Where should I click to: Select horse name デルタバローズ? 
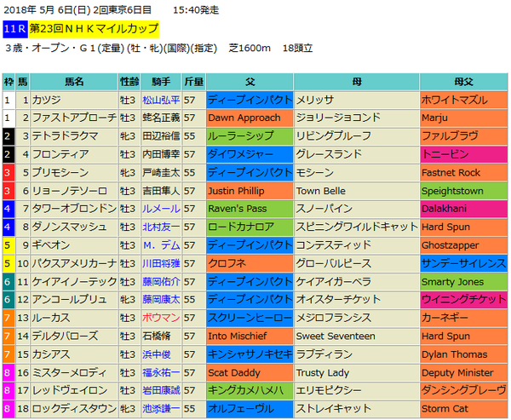click(65, 336)
